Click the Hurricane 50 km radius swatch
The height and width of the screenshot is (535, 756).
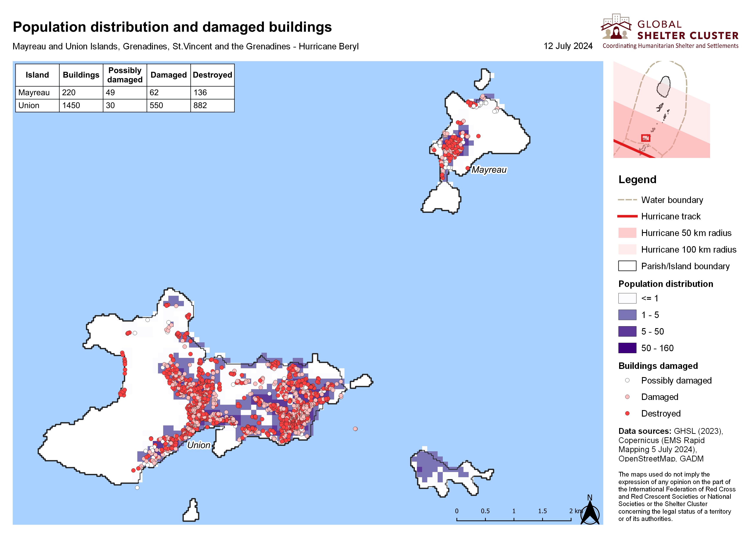coord(627,233)
